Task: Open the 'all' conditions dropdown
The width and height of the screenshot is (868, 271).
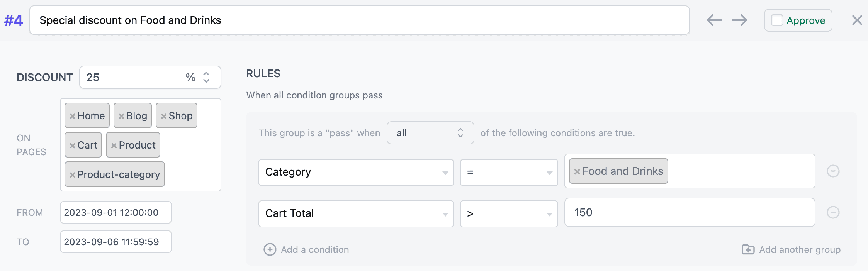Action: point(430,133)
